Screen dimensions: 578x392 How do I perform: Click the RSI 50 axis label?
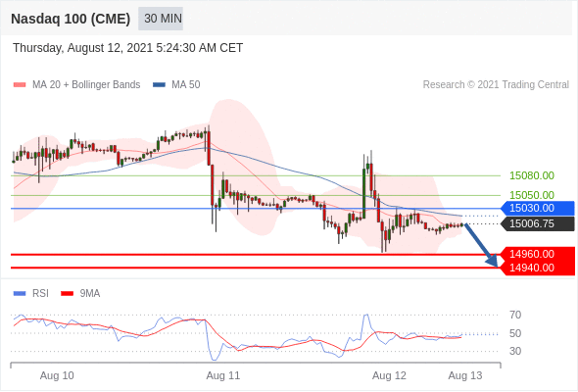[515, 334]
